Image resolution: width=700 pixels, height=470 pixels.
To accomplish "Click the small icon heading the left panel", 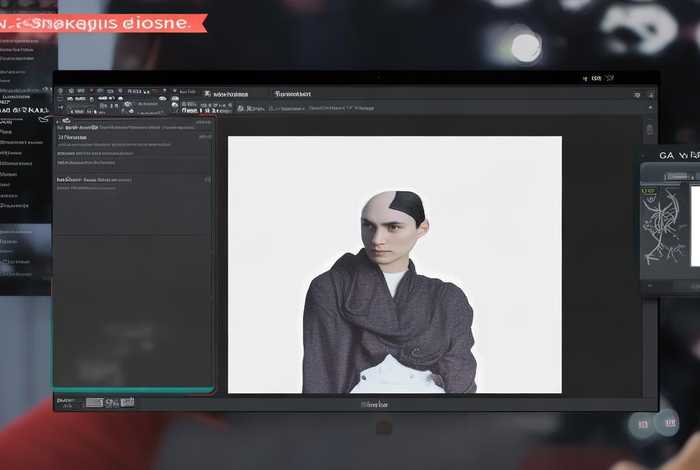I will point(60,120).
